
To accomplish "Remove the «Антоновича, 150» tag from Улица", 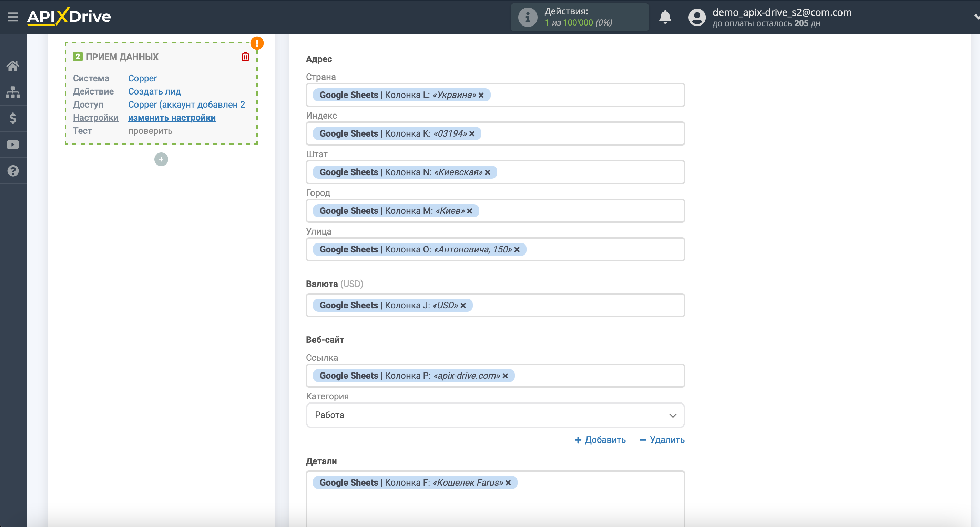I will pyautogui.click(x=517, y=249).
